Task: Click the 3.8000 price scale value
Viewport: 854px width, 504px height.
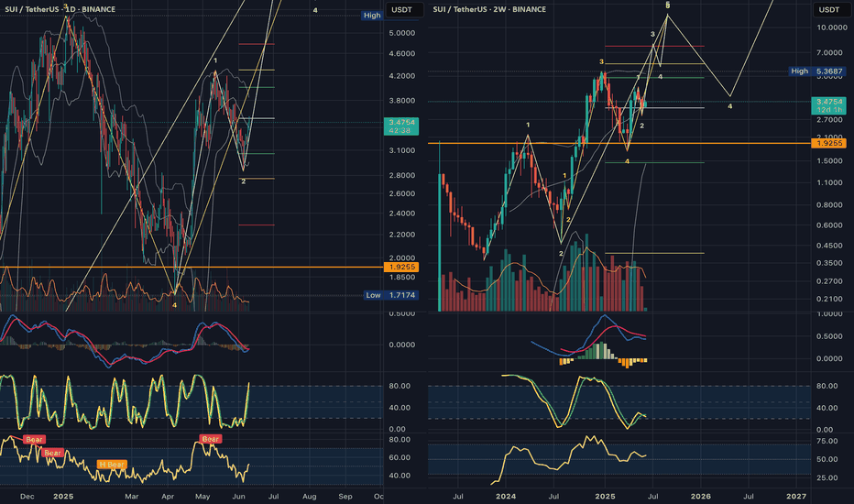Action: 402,101
